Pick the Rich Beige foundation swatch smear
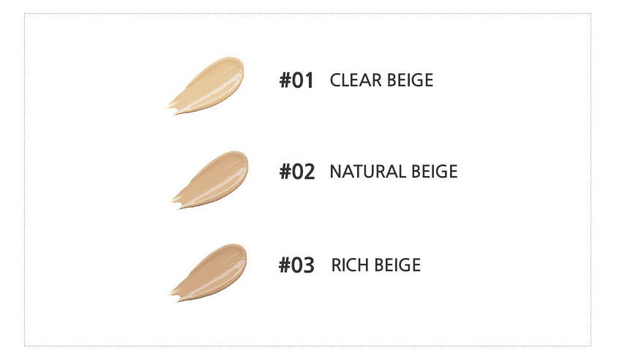 [209, 273]
